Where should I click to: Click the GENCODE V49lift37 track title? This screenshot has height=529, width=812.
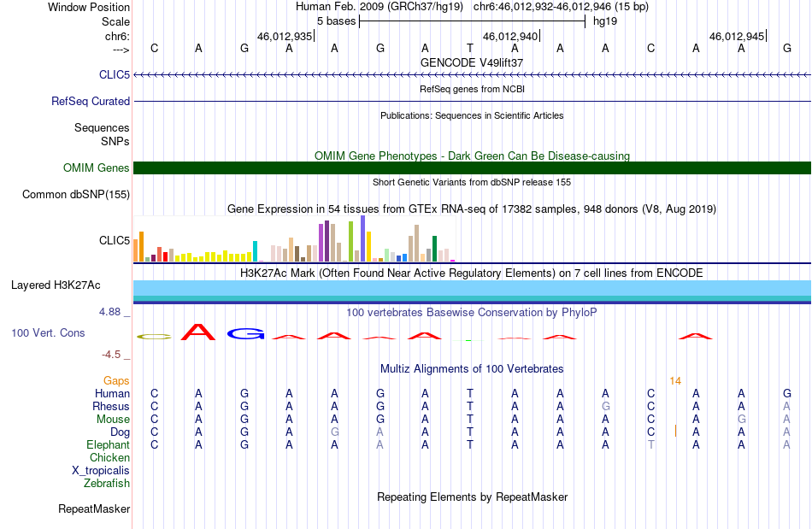[472, 62]
